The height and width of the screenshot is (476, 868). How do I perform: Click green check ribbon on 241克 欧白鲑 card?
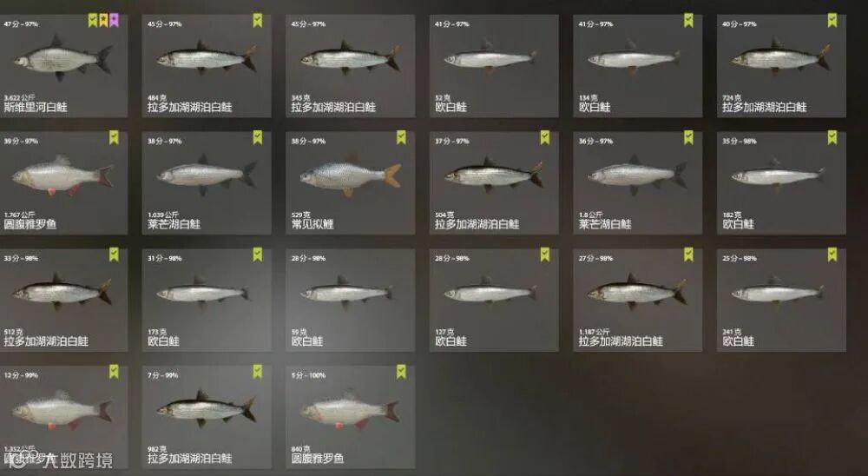point(832,255)
